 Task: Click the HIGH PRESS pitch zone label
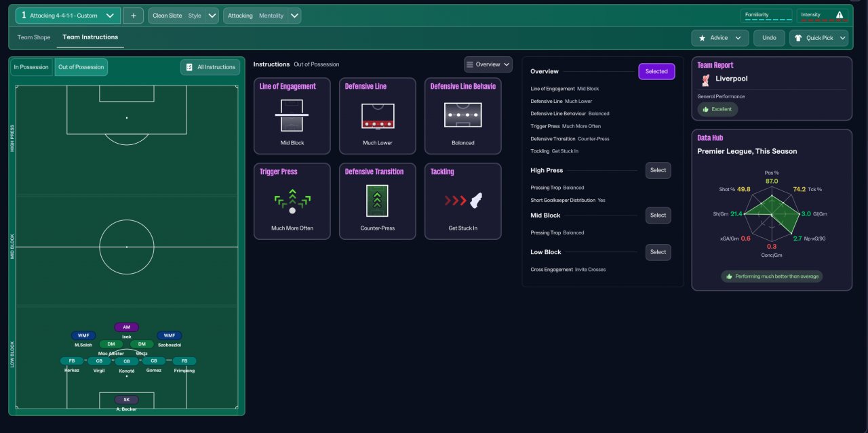[x=12, y=138]
